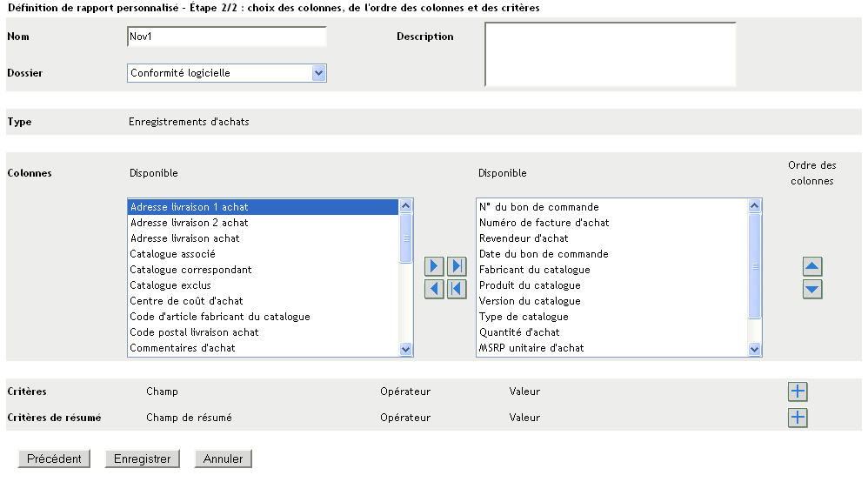Click the Précédent button
The width and height of the screenshot is (868, 482).
tap(54, 459)
